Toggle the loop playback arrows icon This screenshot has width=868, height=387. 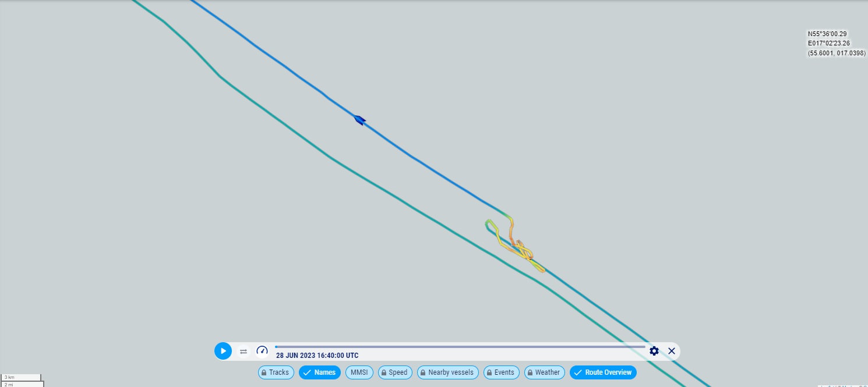coord(244,352)
